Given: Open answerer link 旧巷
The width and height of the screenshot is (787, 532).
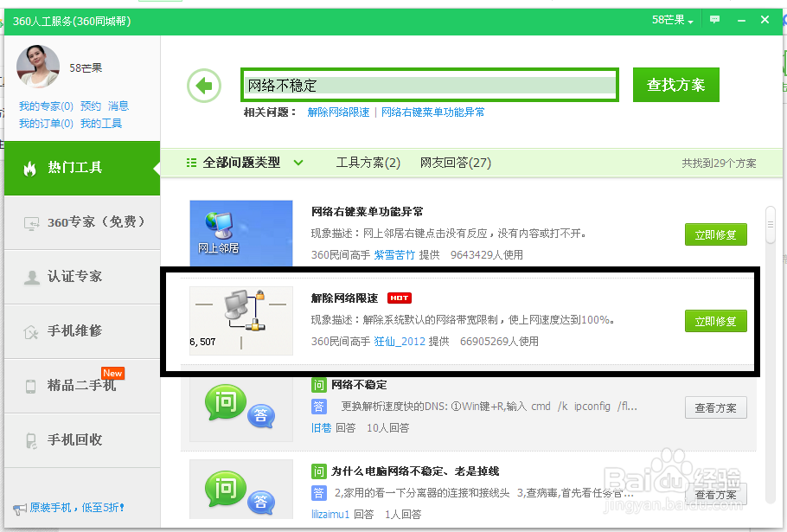Looking at the screenshot, I should click(x=321, y=427).
